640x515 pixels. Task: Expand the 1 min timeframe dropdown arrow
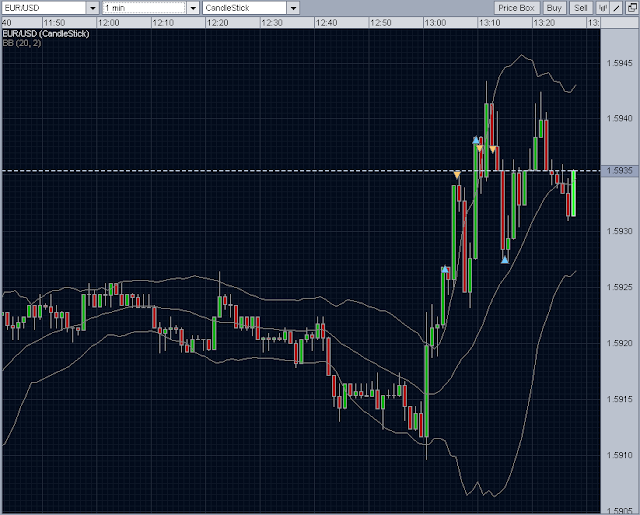193,8
